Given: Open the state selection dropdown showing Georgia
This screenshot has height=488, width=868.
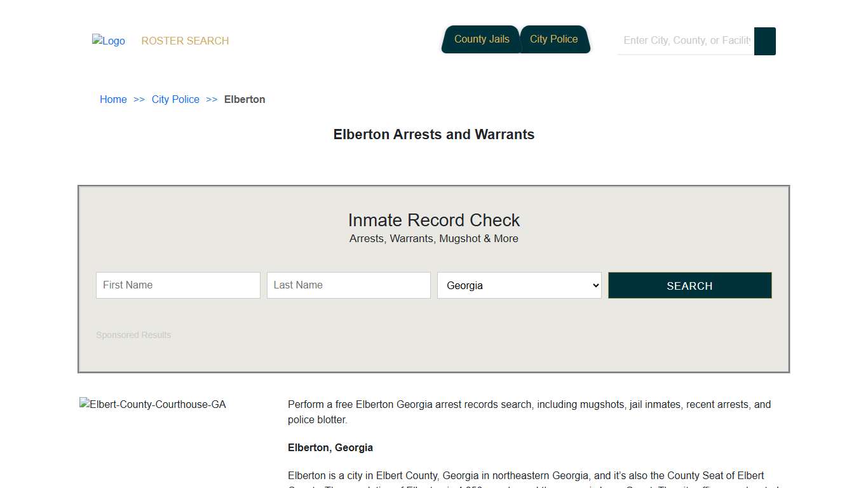Looking at the screenshot, I should point(519,285).
